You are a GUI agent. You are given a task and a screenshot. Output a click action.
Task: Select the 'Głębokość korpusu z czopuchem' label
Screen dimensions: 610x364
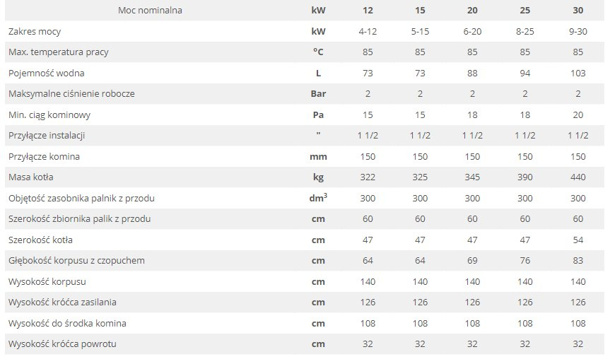tap(76, 261)
